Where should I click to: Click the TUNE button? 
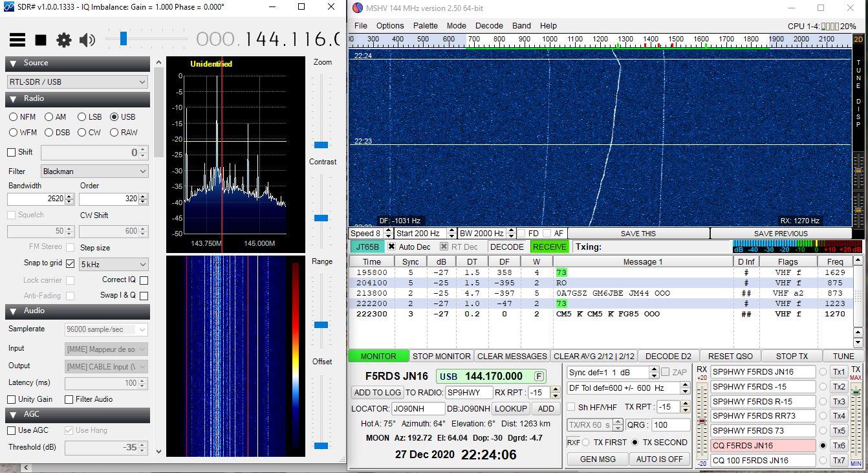click(x=843, y=356)
